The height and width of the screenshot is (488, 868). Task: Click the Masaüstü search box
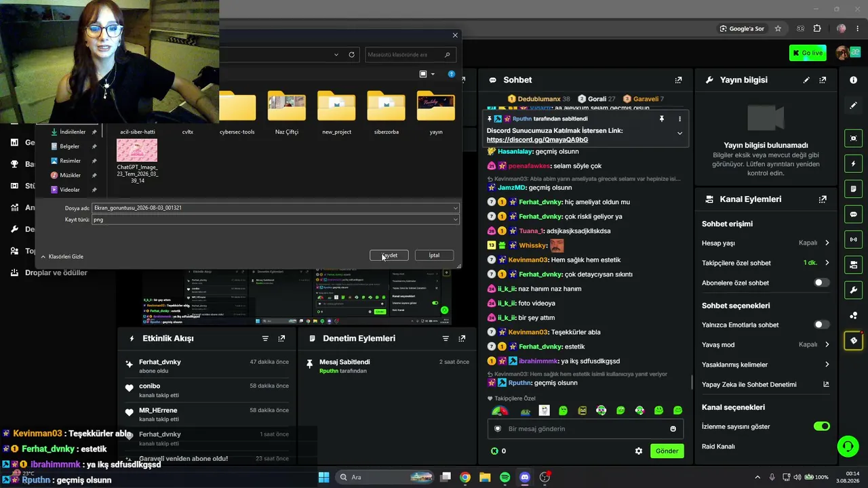point(410,55)
